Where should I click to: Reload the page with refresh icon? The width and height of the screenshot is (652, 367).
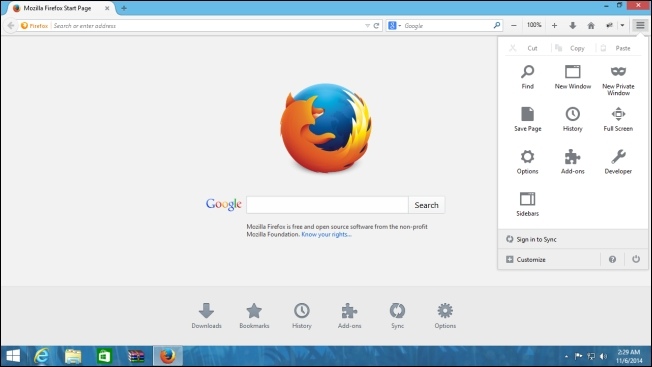coord(376,25)
